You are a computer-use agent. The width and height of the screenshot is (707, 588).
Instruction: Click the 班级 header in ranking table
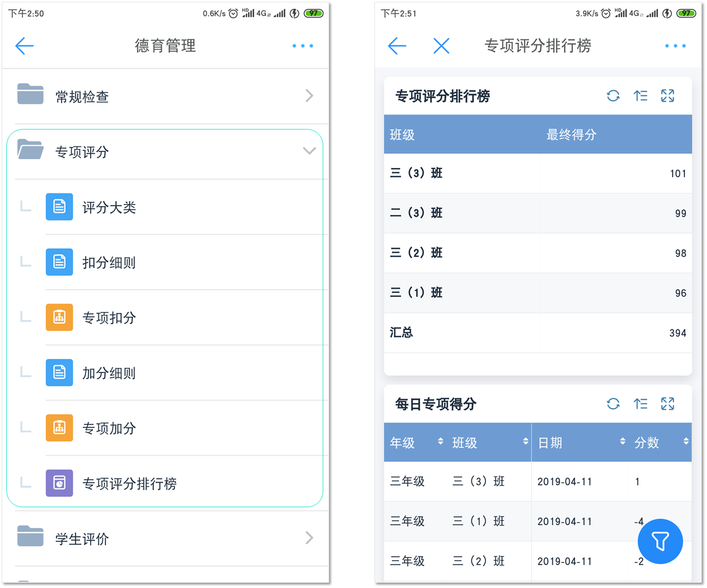402,135
